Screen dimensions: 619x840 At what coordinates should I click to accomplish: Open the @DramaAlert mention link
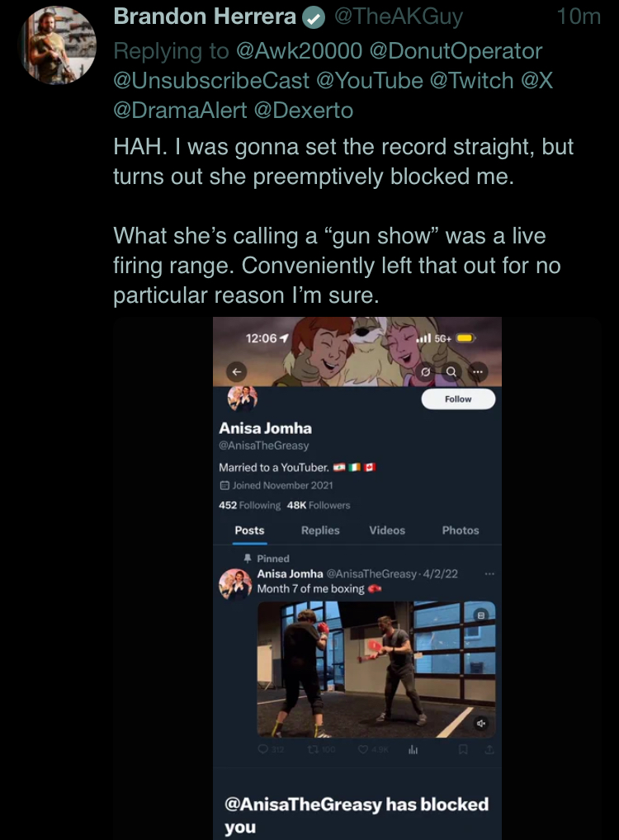(x=180, y=111)
